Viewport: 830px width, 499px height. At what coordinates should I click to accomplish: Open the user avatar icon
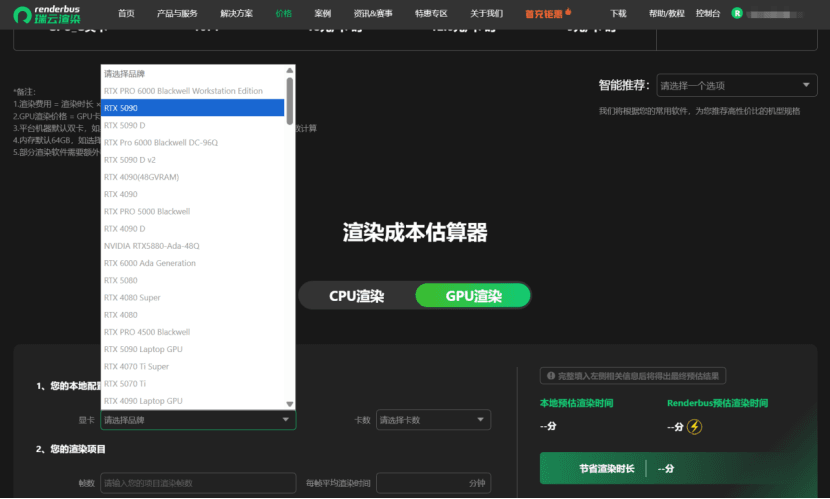[736, 13]
